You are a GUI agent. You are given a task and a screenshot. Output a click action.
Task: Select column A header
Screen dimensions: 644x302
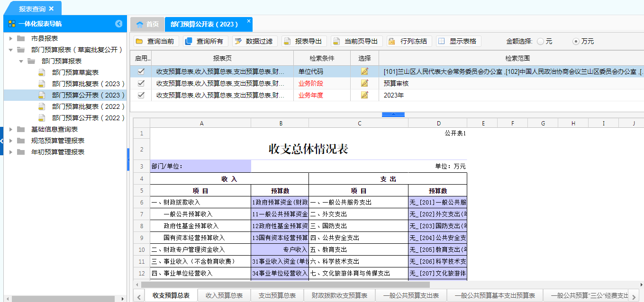coord(200,123)
